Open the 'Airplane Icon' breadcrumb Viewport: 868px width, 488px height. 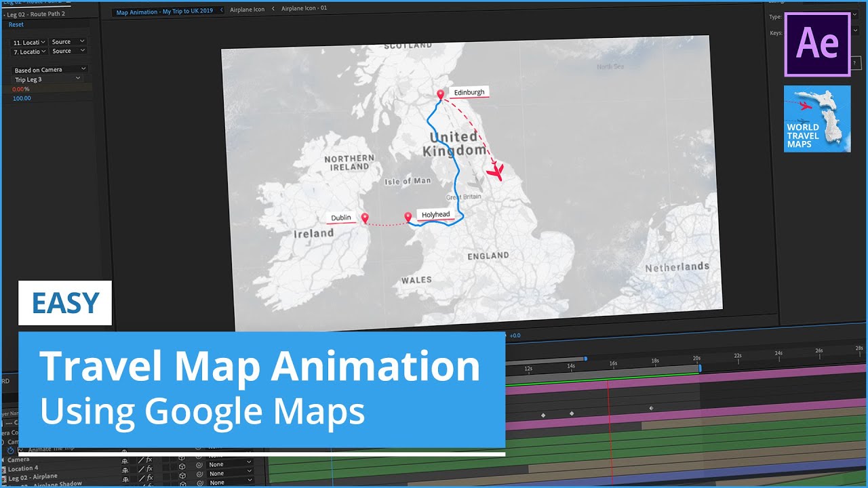pos(248,9)
